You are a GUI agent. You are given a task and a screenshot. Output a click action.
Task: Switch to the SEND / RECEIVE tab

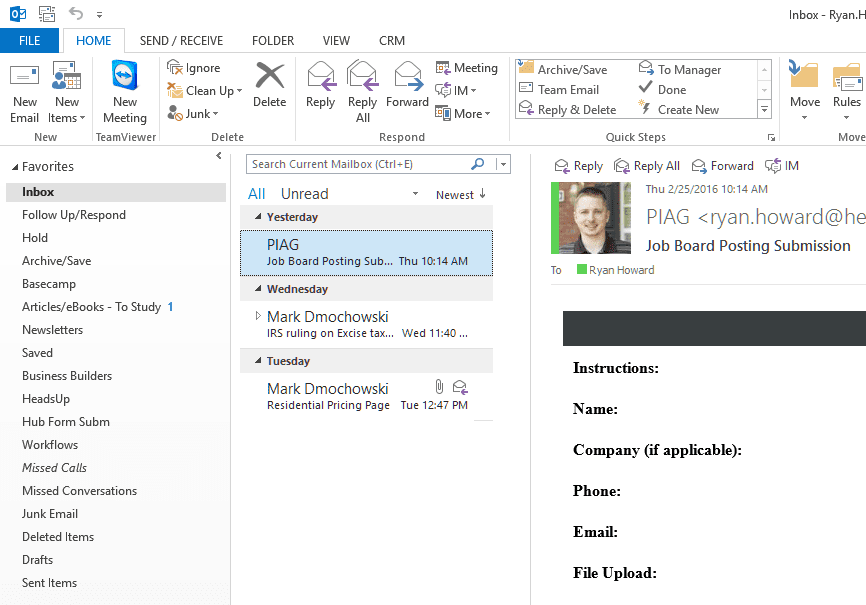click(x=181, y=41)
